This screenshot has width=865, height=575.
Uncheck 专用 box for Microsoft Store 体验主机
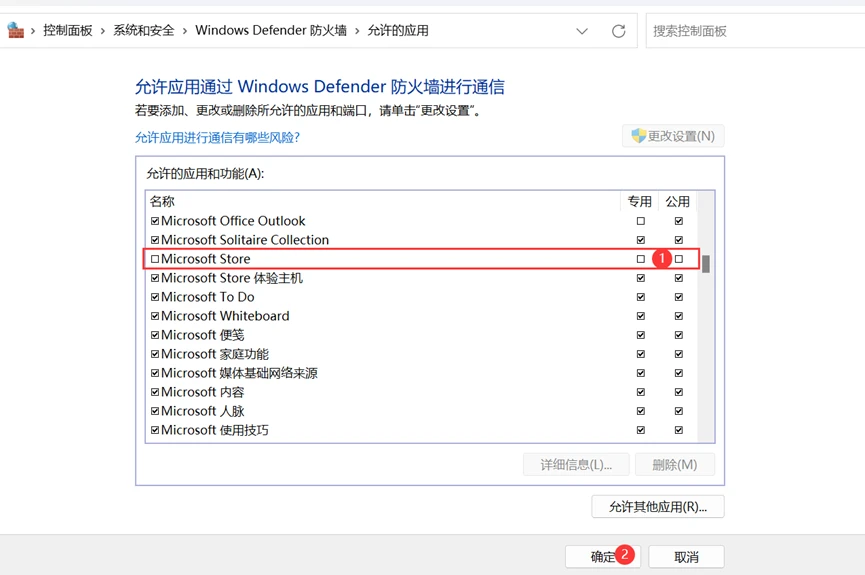[x=640, y=278]
